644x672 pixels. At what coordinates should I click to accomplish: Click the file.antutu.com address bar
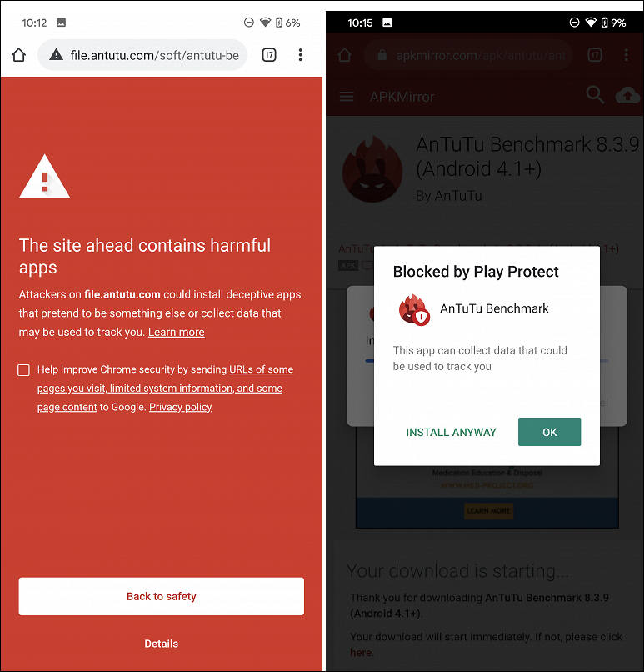142,55
